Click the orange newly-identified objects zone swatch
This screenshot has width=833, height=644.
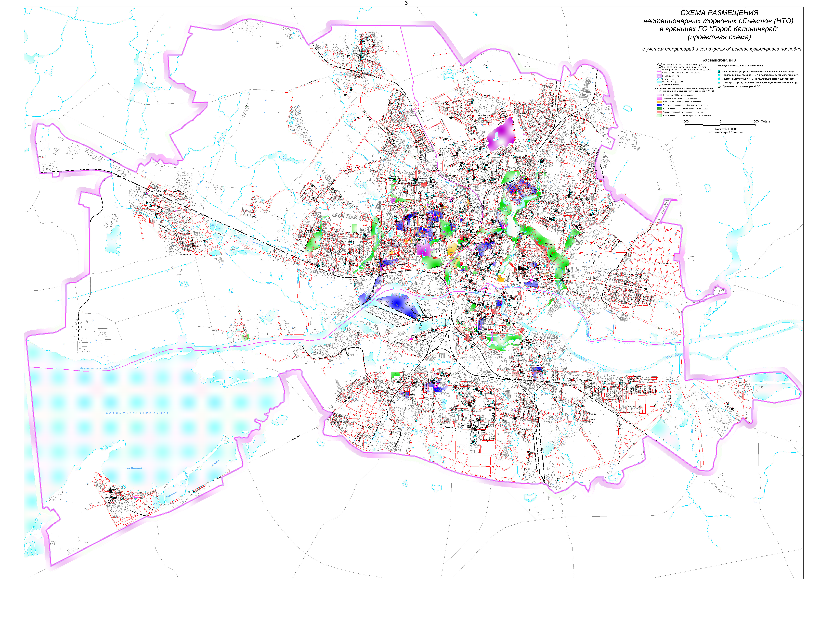click(x=659, y=102)
